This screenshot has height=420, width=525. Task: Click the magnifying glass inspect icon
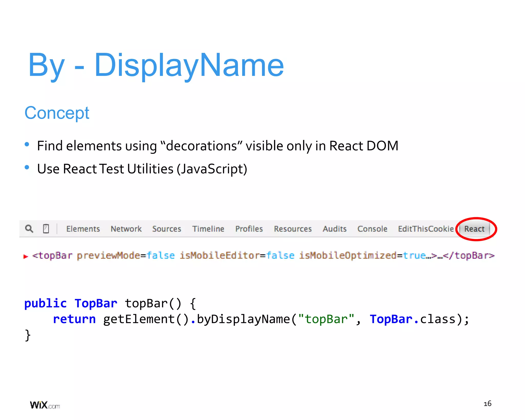(29, 228)
